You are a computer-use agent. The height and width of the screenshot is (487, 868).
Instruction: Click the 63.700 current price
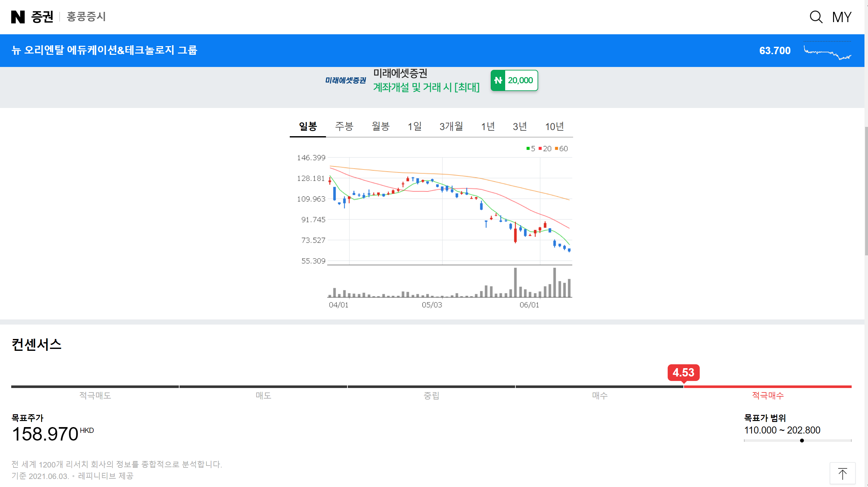(775, 51)
